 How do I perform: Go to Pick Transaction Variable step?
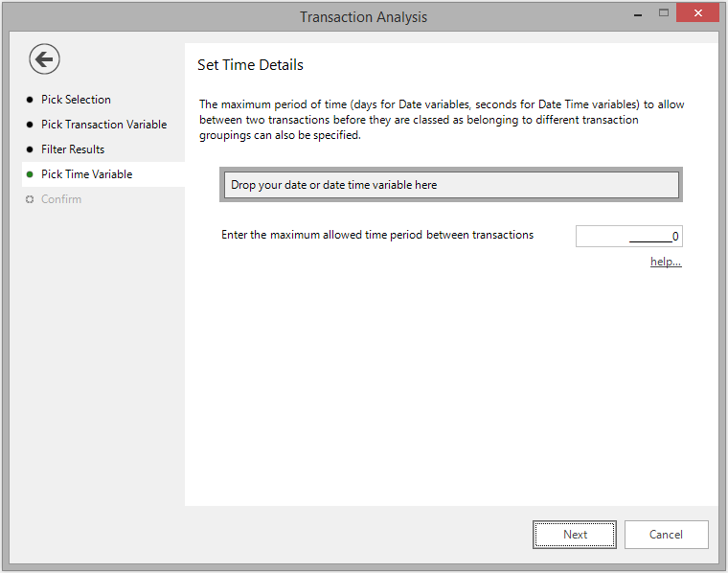(104, 125)
